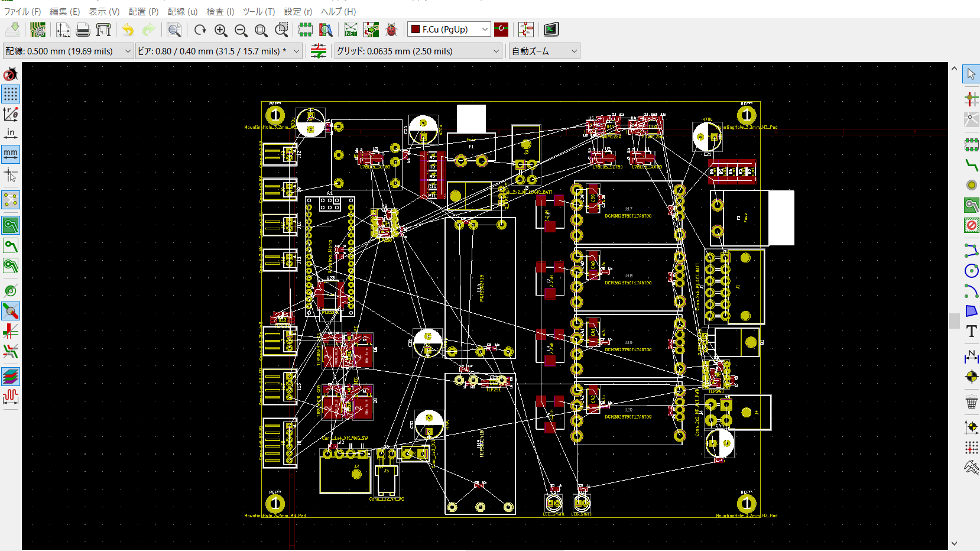Toggle auto track width icon

tap(319, 51)
